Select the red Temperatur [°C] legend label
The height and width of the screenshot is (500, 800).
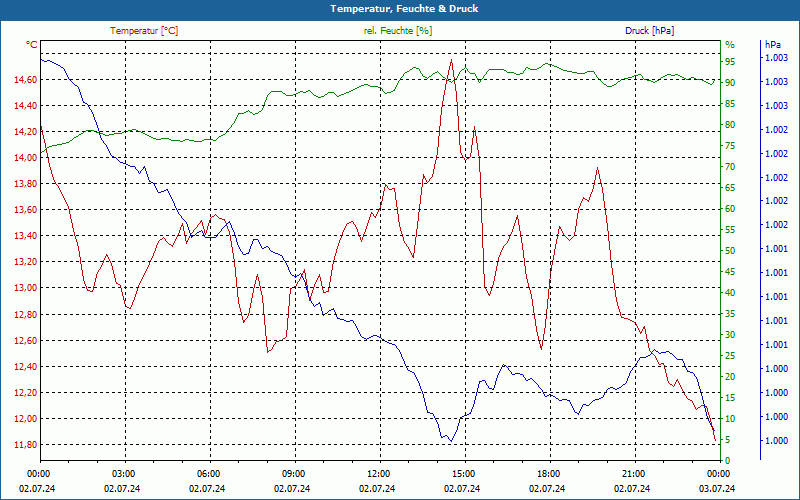pyautogui.click(x=144, y=31)
